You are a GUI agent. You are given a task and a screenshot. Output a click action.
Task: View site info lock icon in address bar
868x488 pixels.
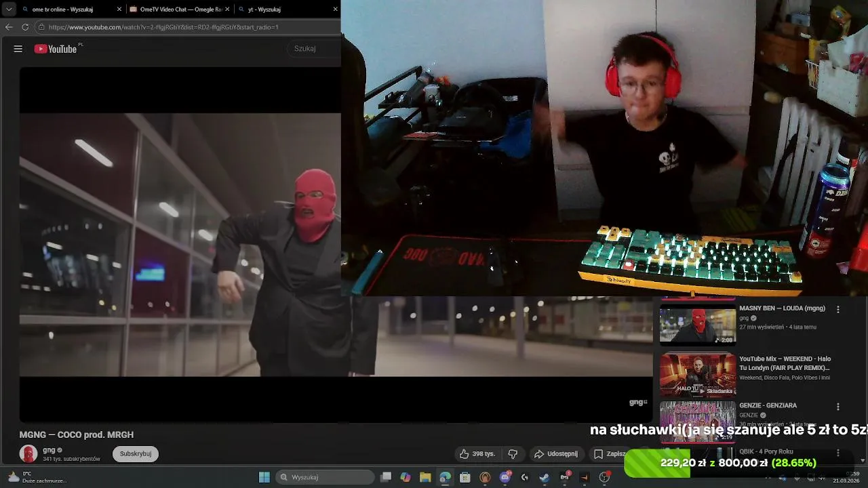pos(41,27)
